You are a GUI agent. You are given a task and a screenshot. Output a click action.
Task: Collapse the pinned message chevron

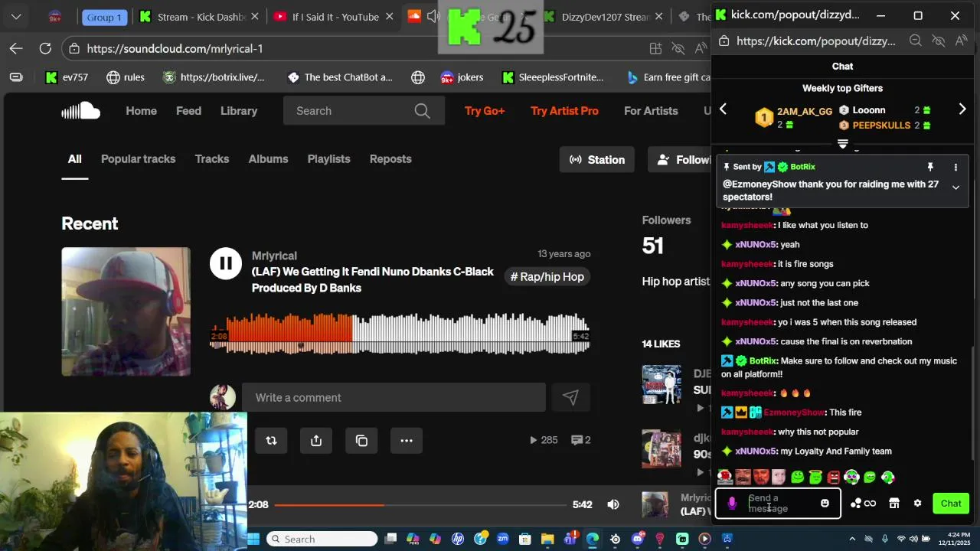click(955, 187)
